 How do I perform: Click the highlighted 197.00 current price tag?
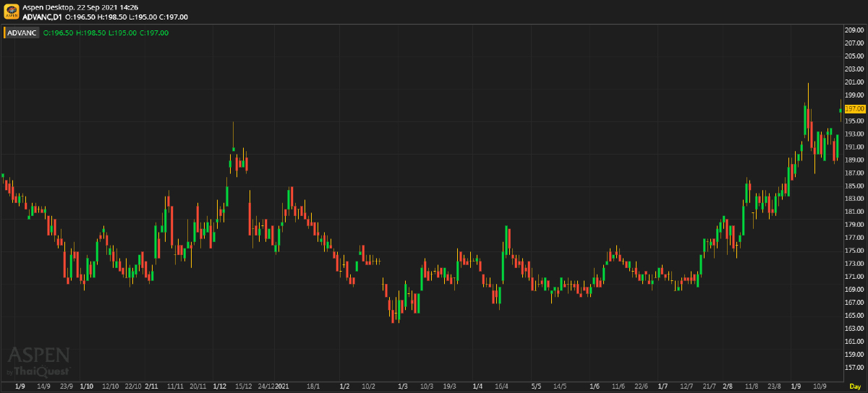(855, 108)
